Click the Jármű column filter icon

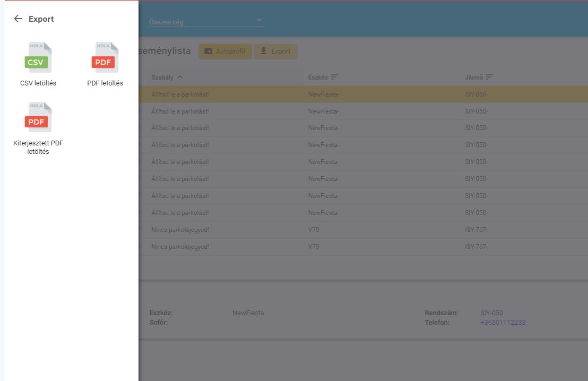coord(489,77)
